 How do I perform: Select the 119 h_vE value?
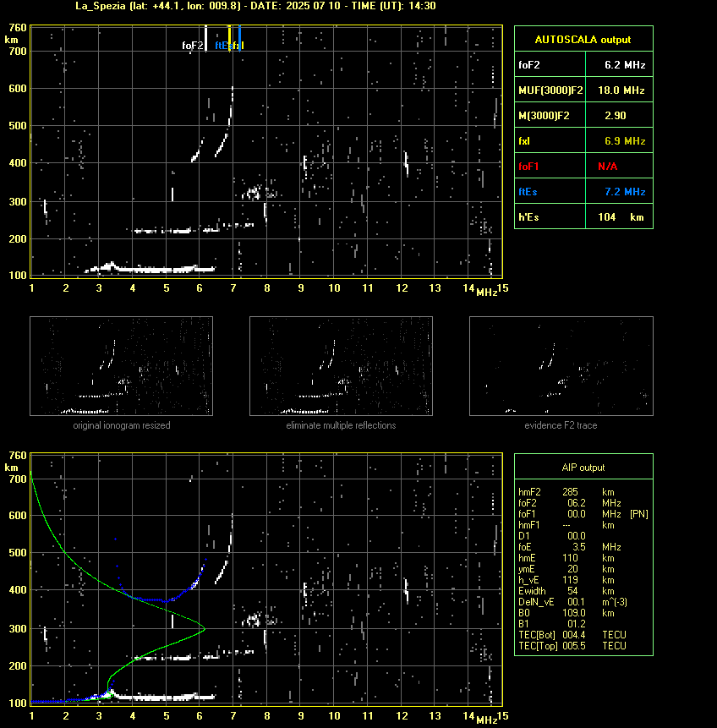coord(570,580)
